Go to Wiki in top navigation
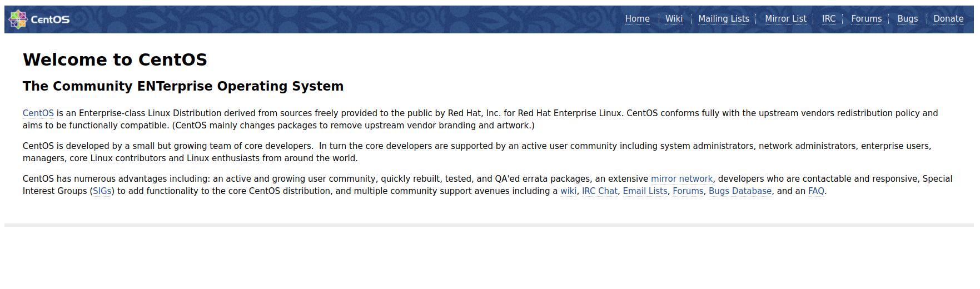This screenshot has width=980, height=289. [x=674, y=19]
